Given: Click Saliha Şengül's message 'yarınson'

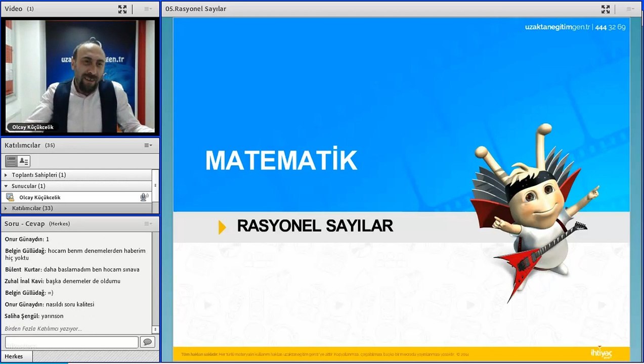Looking at the screenshot, I should [53, 316].
